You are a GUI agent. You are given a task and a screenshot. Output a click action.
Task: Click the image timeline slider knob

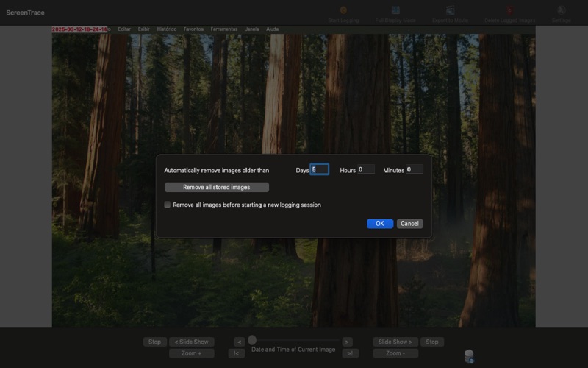click(252, 340)
